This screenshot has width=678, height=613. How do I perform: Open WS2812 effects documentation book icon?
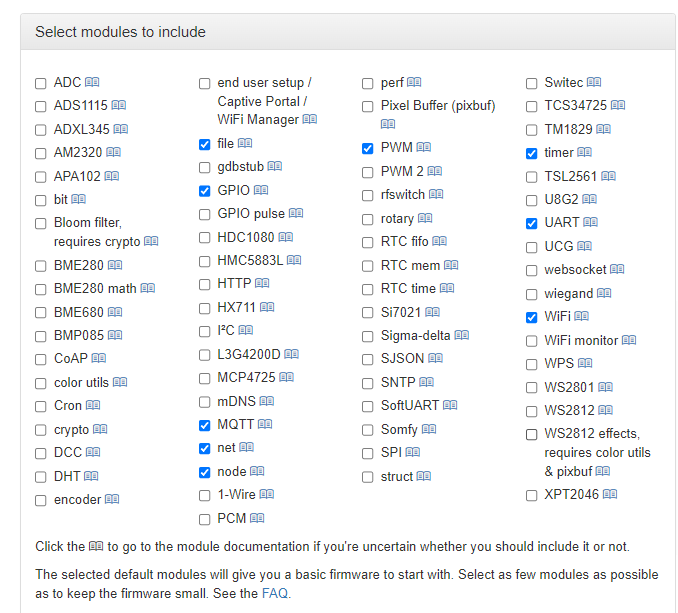[602, 471]
